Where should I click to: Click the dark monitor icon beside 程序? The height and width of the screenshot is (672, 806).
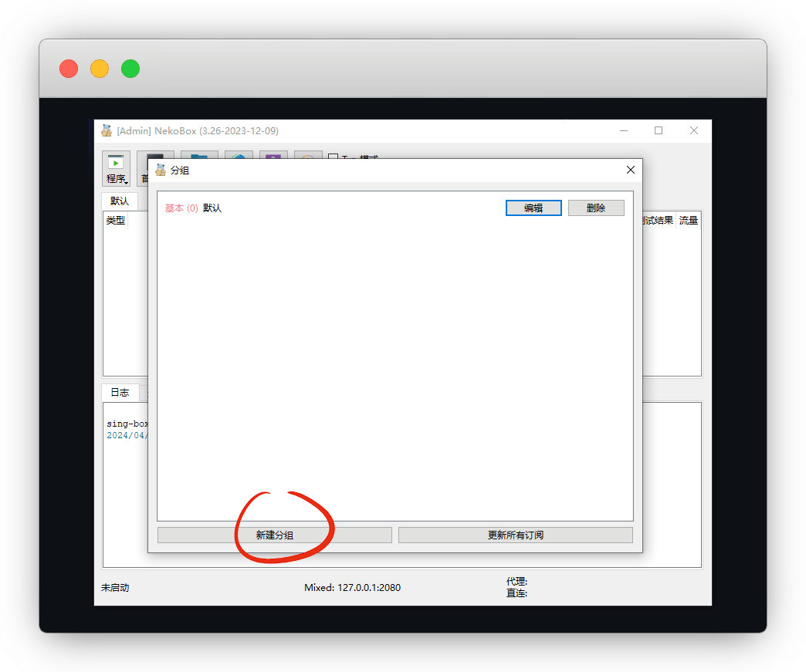pos(161,155)
